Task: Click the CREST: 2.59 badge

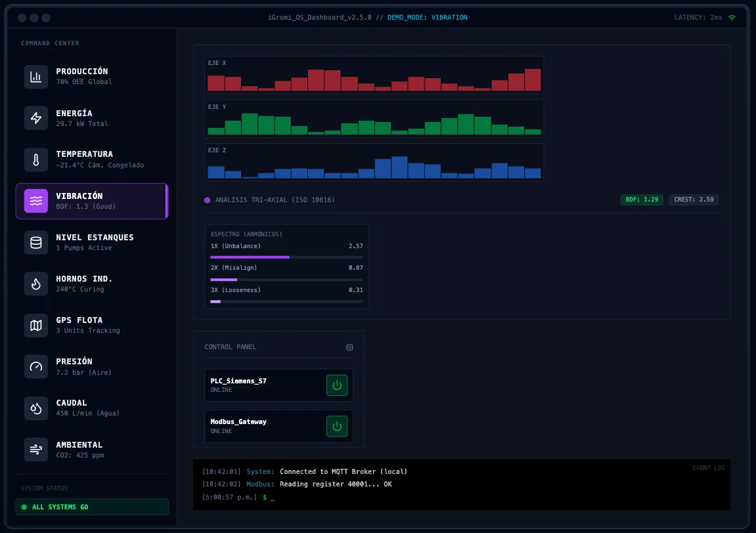Action: [694, 200]
